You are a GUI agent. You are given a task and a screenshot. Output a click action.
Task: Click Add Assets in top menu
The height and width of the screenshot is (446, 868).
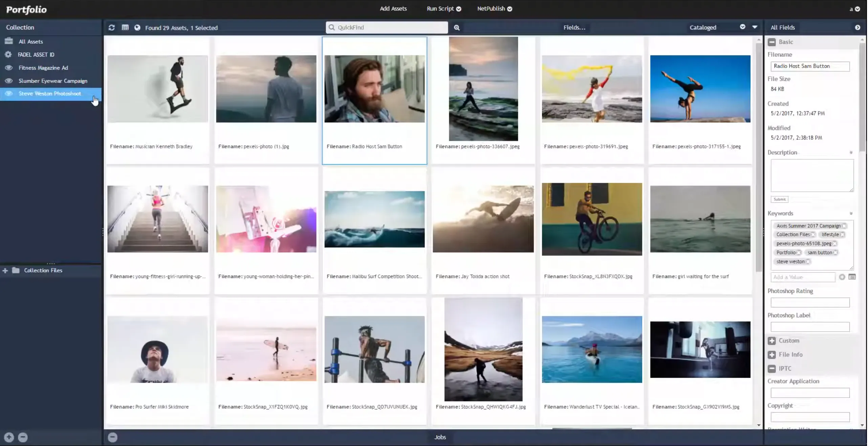[x=393, y=9]
